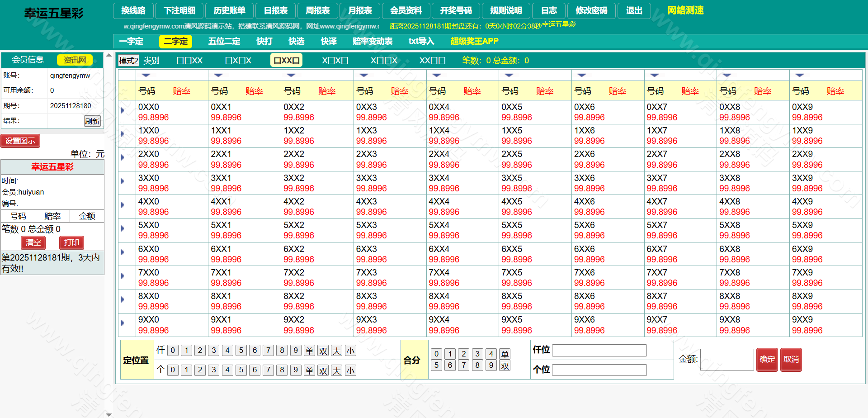Switch to the 五位二定 tab
Image resolution: width=868 pixels, height=418 pixels.
click(x=224, y=41)
